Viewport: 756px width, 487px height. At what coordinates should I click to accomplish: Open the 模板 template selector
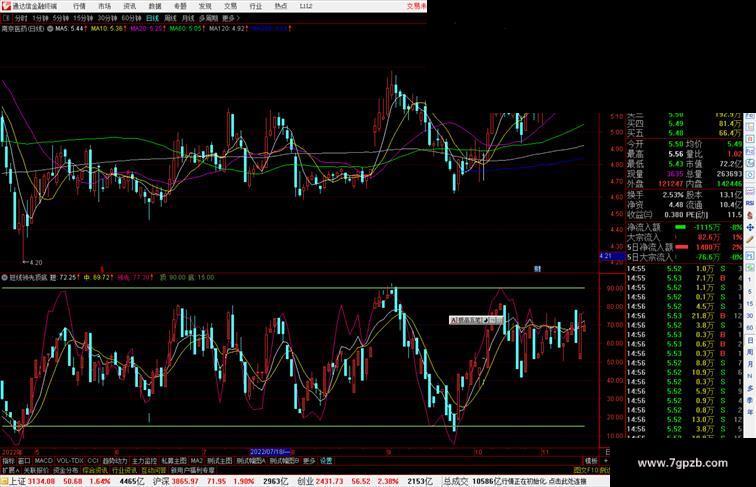591,461
